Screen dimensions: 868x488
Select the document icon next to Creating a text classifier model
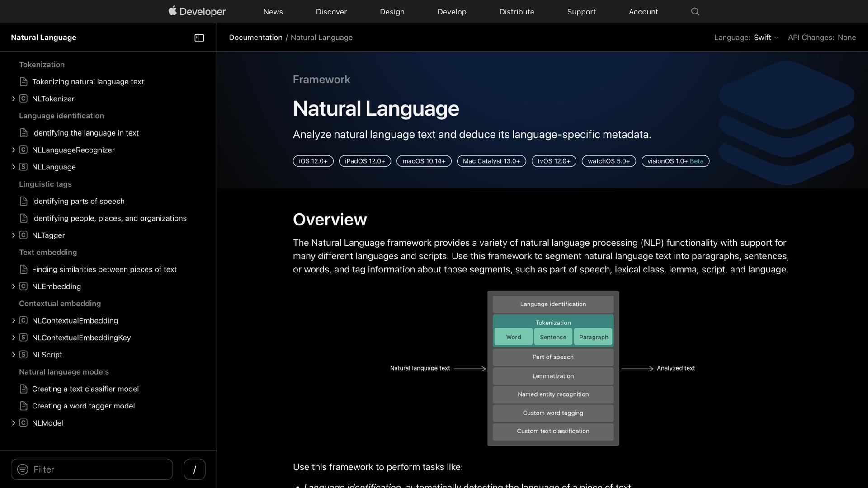[x=23, y=389]
